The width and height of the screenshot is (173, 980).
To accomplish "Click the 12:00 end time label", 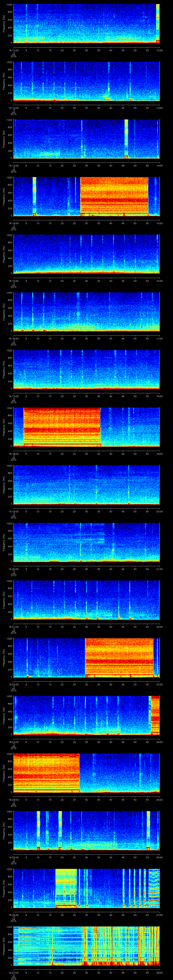I will click(x=159, y=50).
